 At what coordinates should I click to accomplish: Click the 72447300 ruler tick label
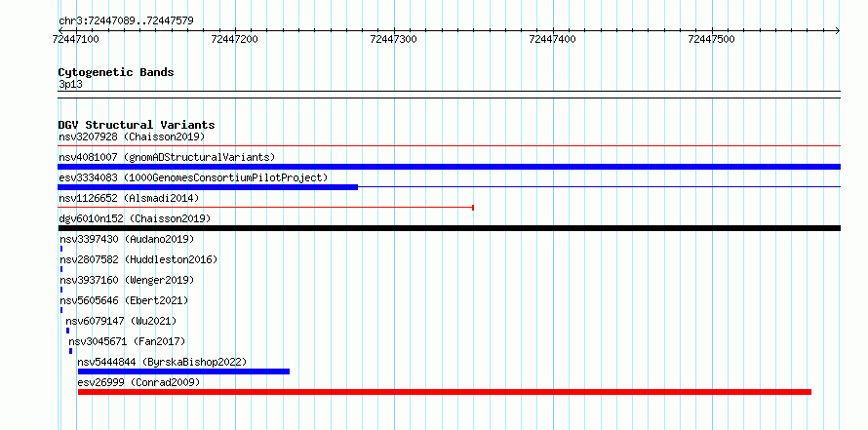click(x=394, y=39)
